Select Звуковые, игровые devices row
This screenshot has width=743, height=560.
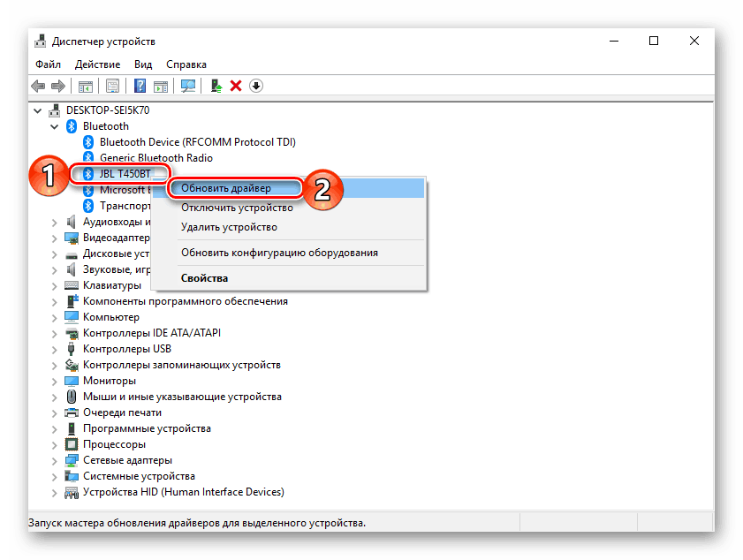tap(117, 269)
